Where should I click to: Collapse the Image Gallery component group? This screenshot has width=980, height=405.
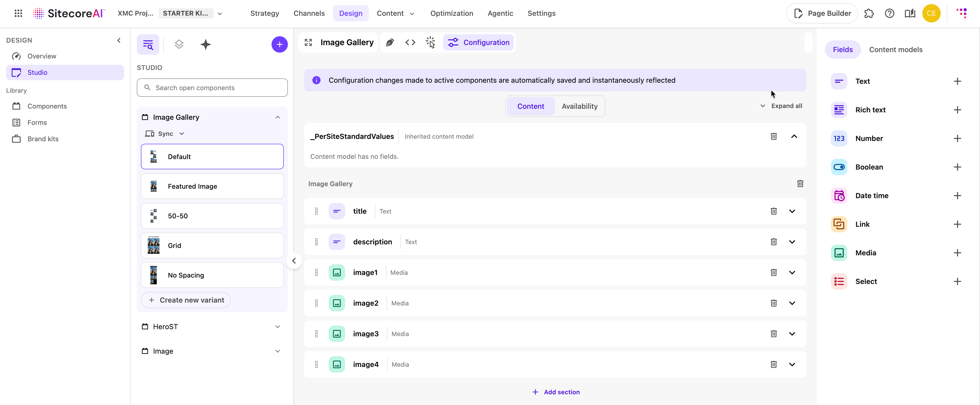pos(278,117)
